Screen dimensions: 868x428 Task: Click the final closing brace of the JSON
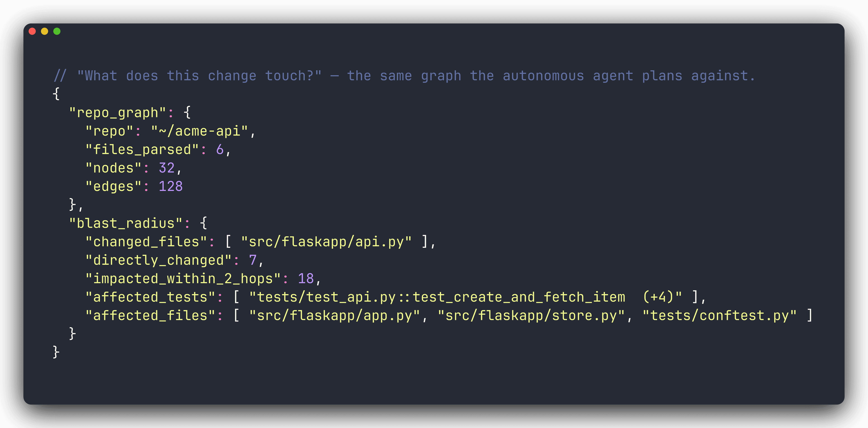pyautogui.click(x=56, y=352)
